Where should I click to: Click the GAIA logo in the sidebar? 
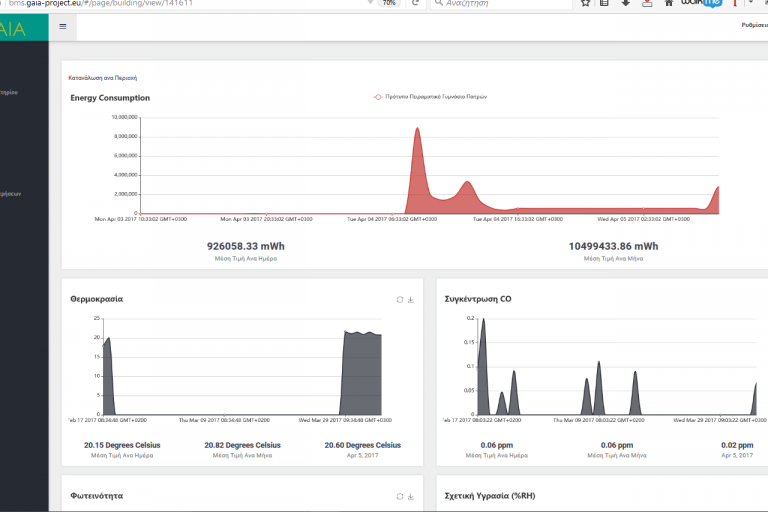14,28
